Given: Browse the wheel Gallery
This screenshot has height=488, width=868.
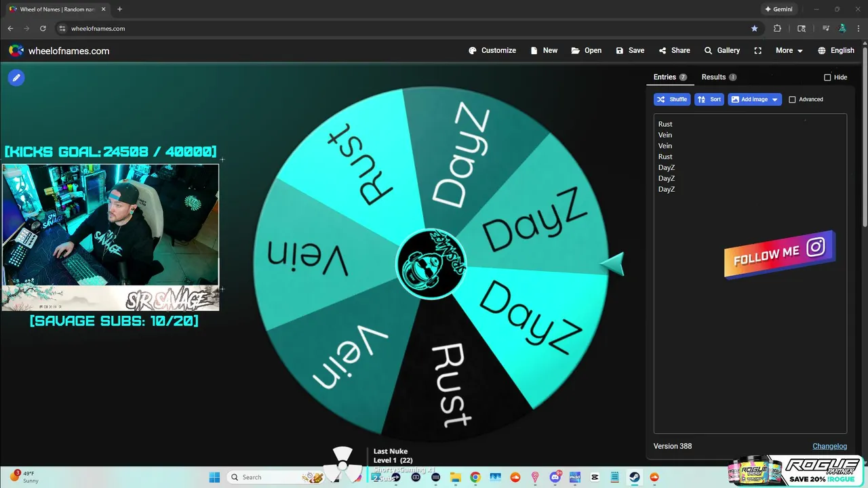Looking at the screenshot, I should [722, 51].
